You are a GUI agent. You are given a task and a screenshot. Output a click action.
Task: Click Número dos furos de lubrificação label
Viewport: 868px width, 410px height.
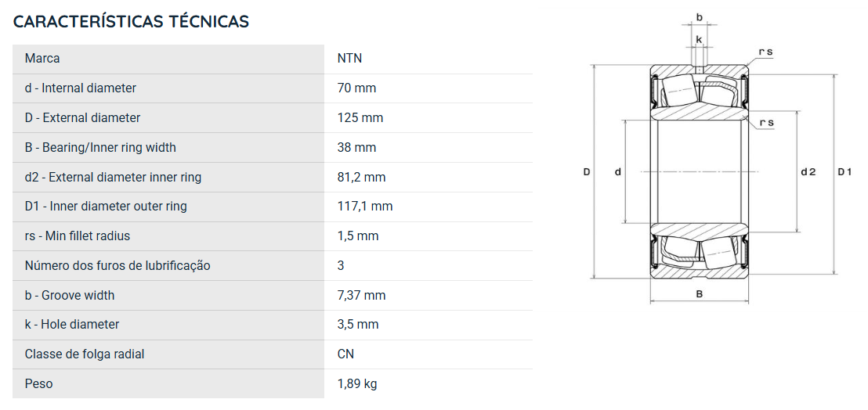click(118, 266)
